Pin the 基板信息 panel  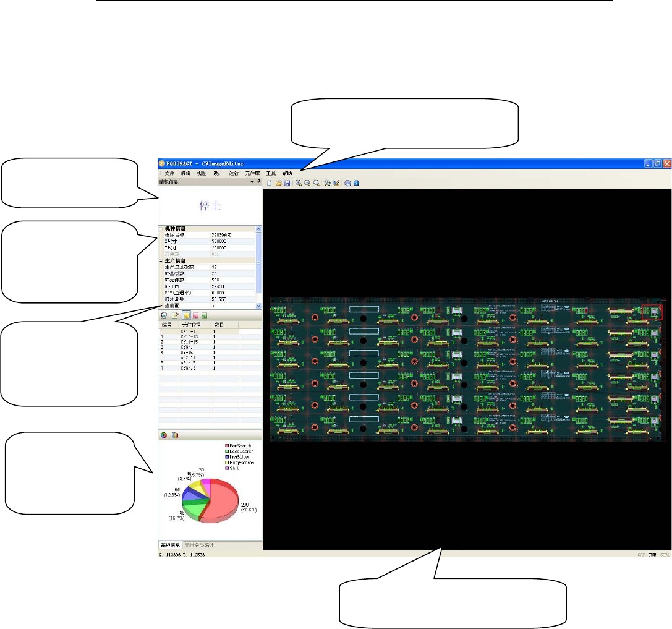tap(259, 181)
